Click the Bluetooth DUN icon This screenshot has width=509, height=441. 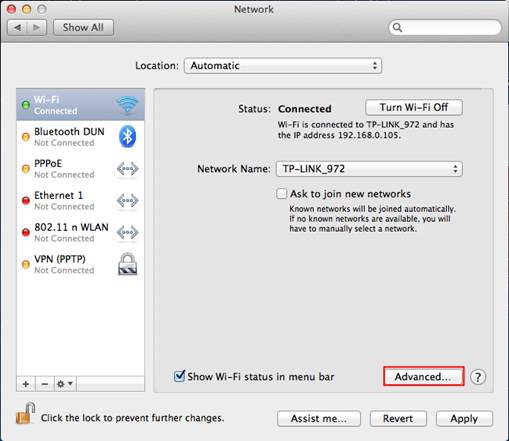coord(127,136)
